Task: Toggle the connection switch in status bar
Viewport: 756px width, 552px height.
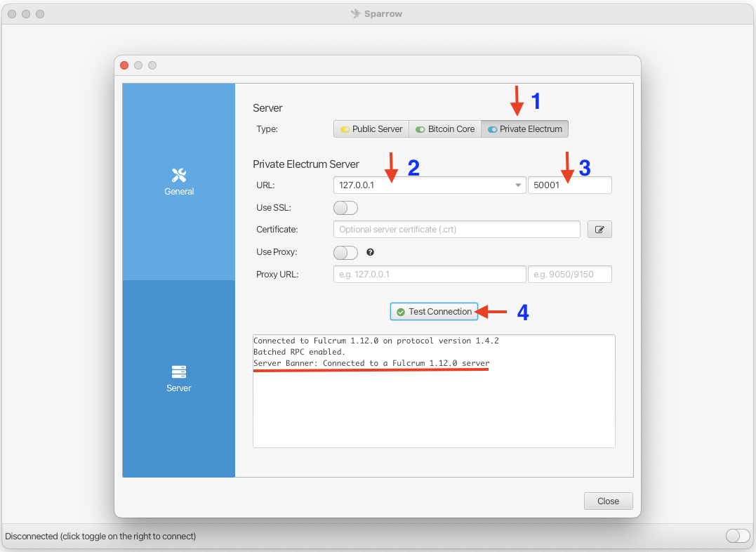Action: [x=738, y=536]
